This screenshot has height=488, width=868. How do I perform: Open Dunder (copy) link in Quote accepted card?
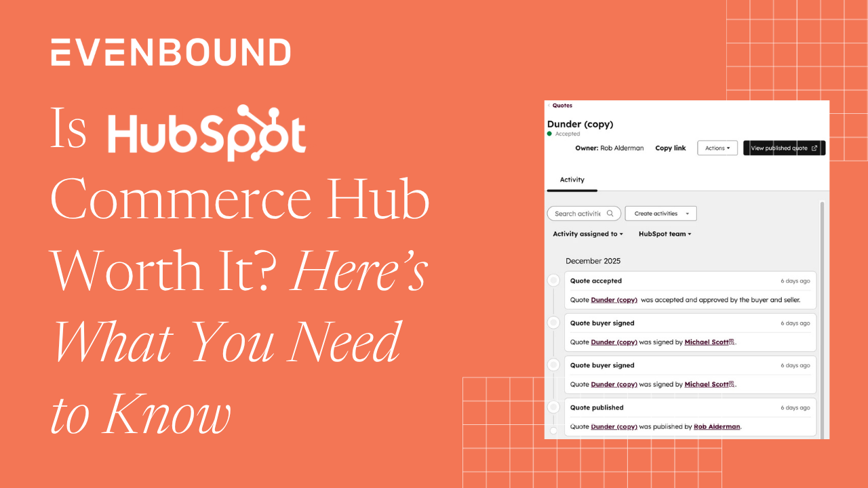pos(614,300)
